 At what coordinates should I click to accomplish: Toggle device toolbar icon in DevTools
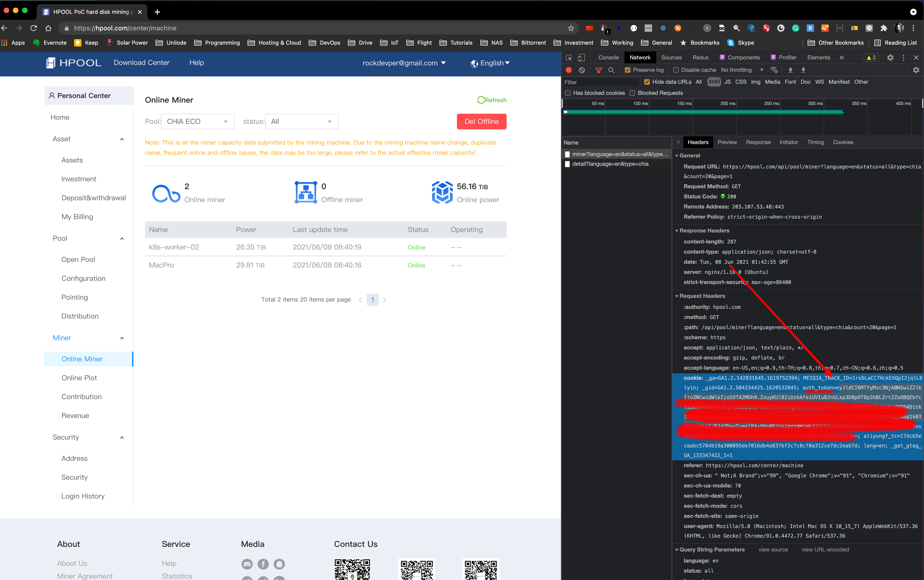pyautogui.click(x=581, y=58)
